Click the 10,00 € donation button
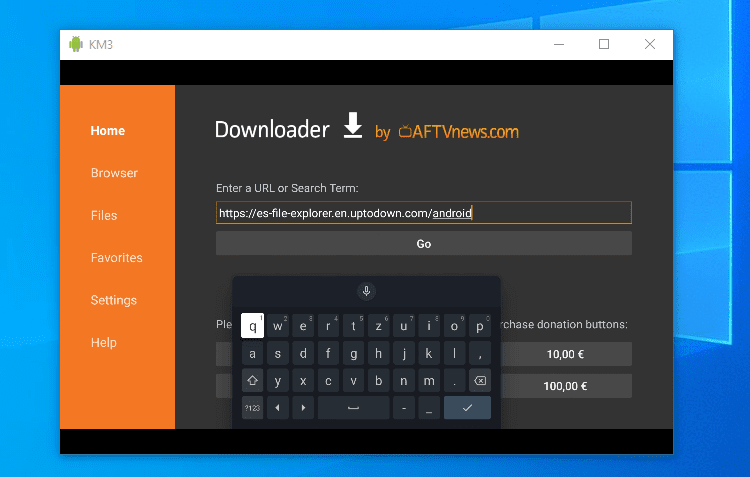This screenshot has height=477, width=750. [x=565, y=354]
